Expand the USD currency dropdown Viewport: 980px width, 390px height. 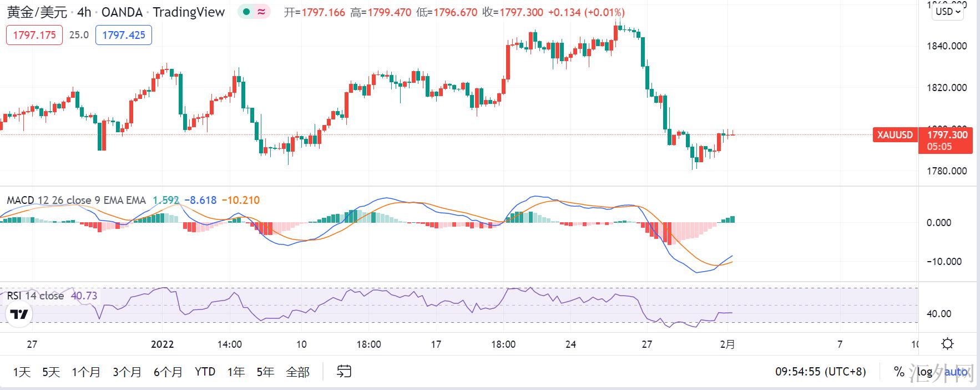[948, 12]
